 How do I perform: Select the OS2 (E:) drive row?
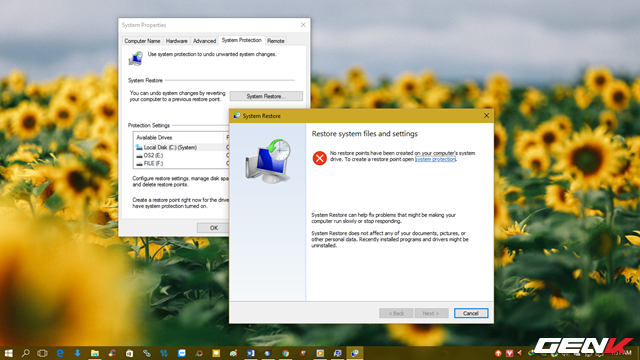[x=182, y=156]
